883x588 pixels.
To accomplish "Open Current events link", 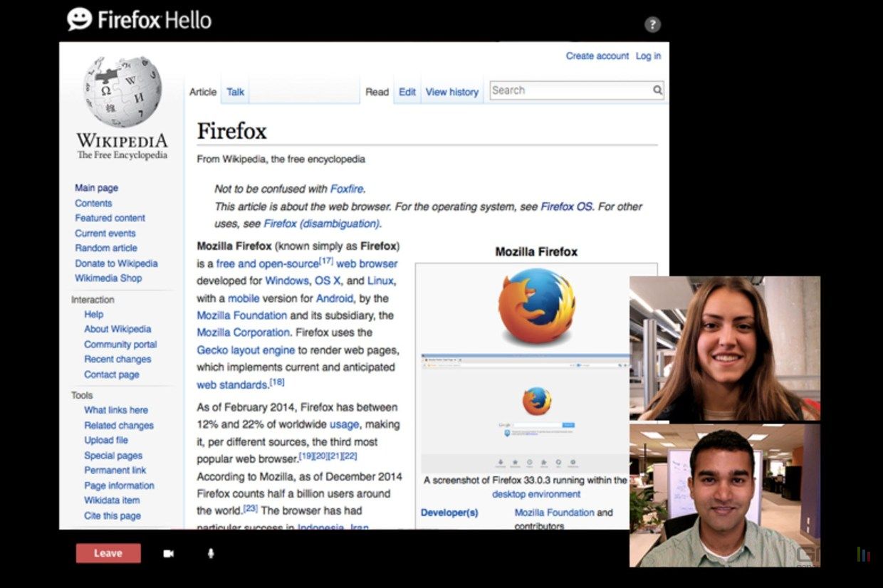I will click(x=105, y=233).
